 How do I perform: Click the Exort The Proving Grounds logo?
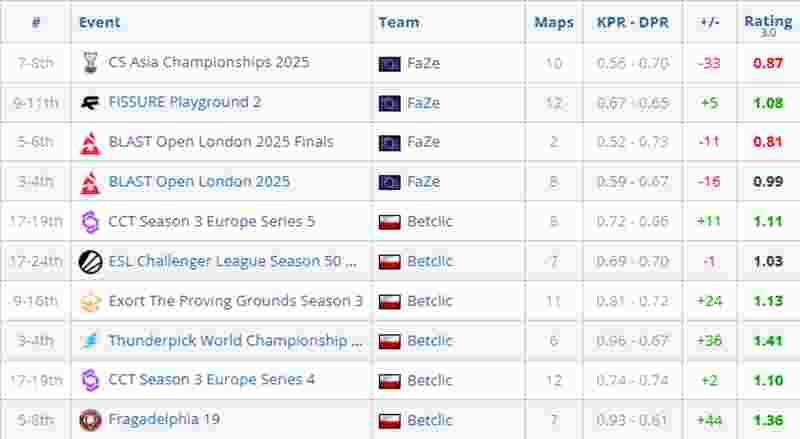pos(90,301)
